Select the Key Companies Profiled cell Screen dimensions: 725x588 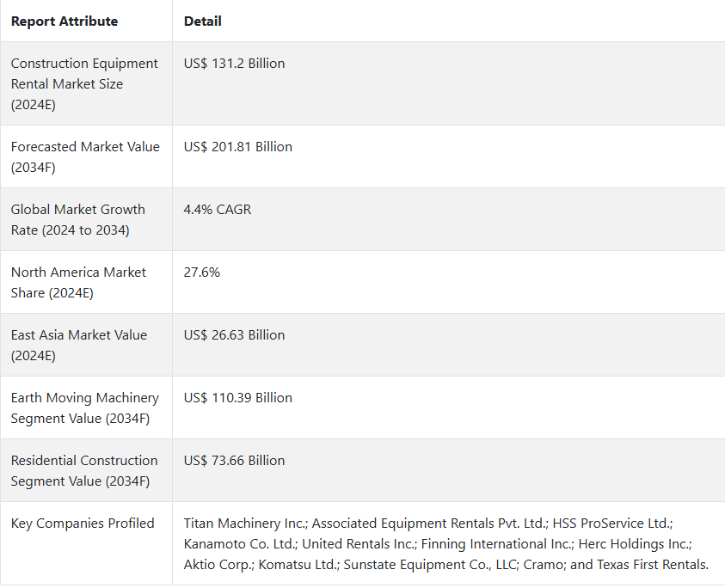point(83,524)
